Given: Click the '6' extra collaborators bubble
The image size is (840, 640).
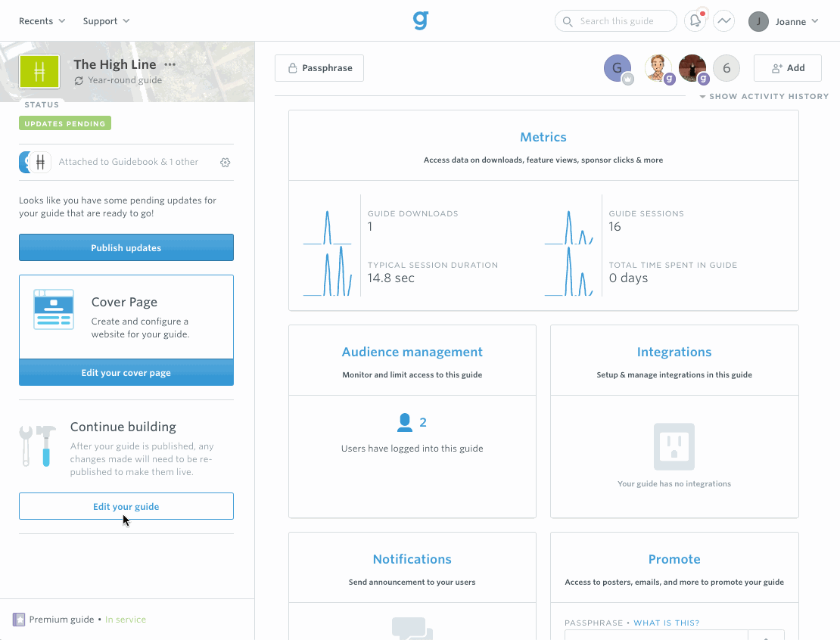Looking at the screenshot, I should tap(726, 67).
